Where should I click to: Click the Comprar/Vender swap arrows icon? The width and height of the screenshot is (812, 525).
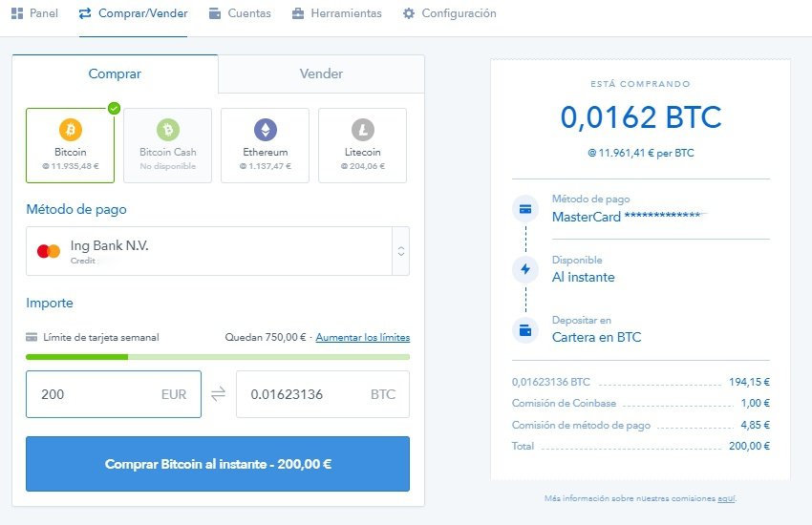click(x=85, y=13)
